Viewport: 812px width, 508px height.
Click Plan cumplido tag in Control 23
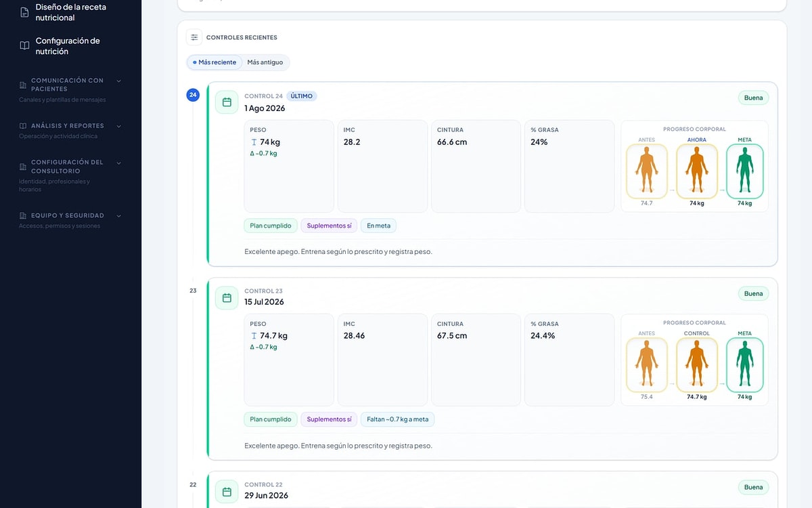pyautogui.click(x=271, y=419)
